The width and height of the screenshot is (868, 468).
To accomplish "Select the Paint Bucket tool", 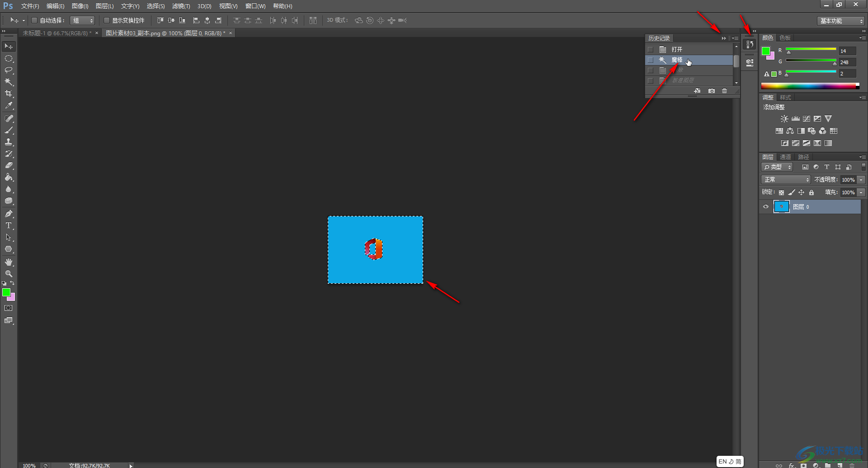I will tap(9, 178).
